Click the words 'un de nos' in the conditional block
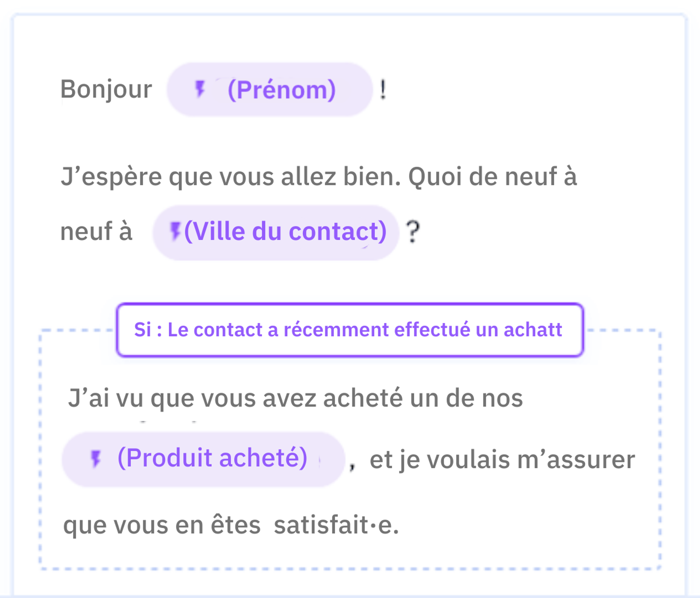 point(466,398)
